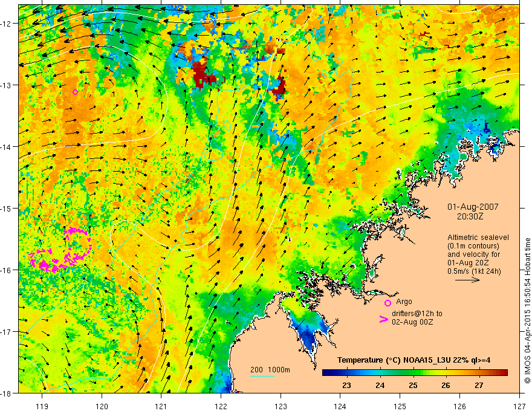532x411 pixels.
Task: Click the longitude label '124'
Action: click(x=340, y=406)
